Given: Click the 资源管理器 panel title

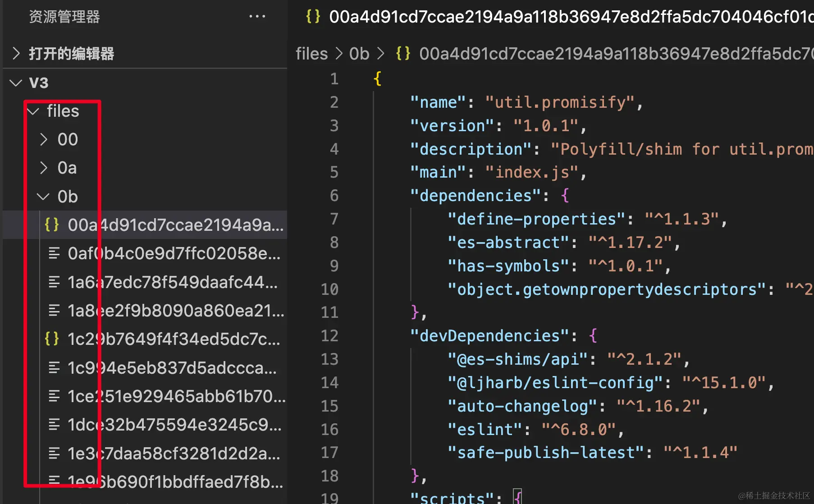Looking at the screenshot, I should (x=64, y=17).
